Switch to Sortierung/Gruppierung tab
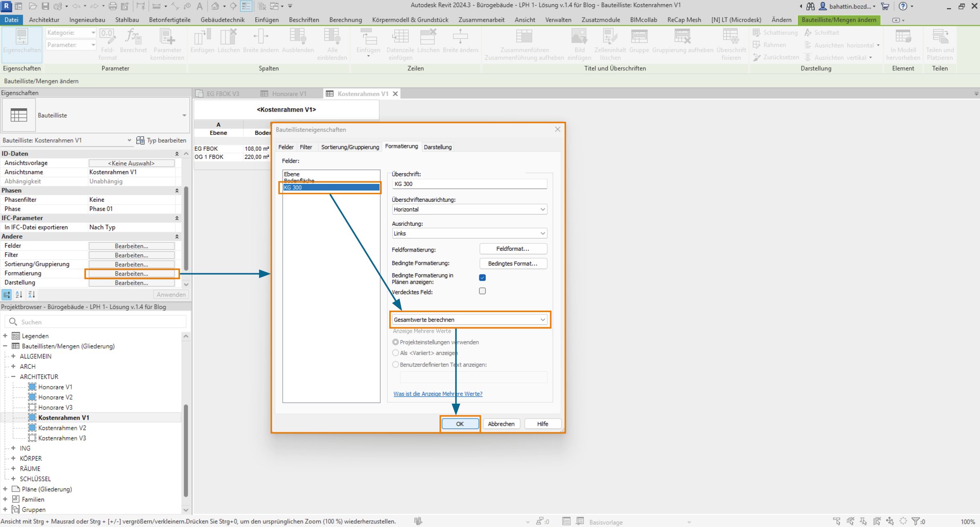 click(350, 147)
